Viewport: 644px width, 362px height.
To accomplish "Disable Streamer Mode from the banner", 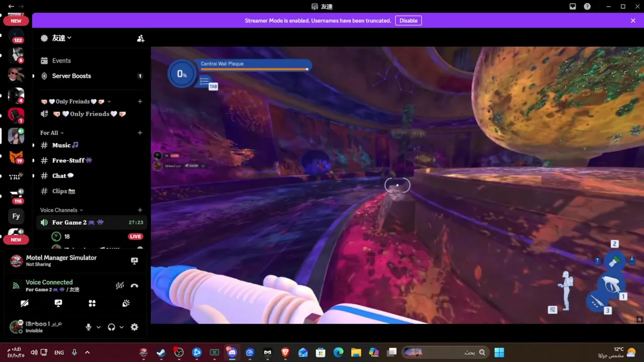I will coord(409,21).
